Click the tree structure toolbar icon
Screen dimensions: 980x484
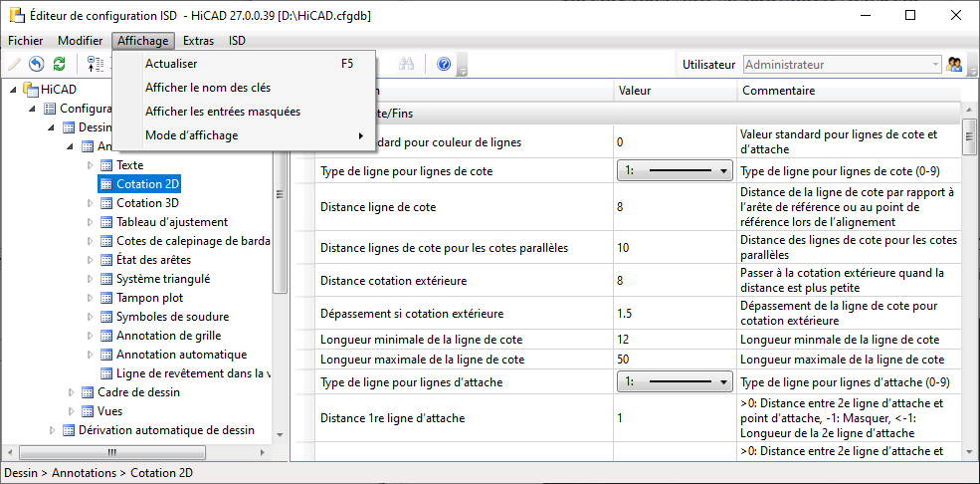96,65
